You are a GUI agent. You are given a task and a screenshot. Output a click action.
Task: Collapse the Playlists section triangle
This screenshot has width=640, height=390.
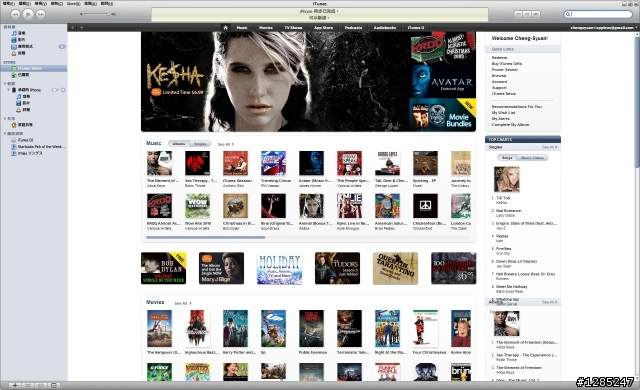[x=4, y=133]
